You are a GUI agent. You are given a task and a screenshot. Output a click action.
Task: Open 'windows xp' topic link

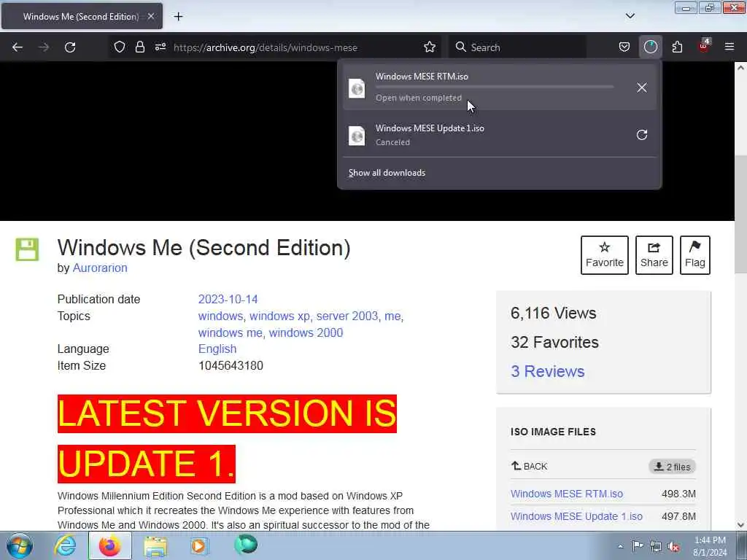click(x=279, y=316)
